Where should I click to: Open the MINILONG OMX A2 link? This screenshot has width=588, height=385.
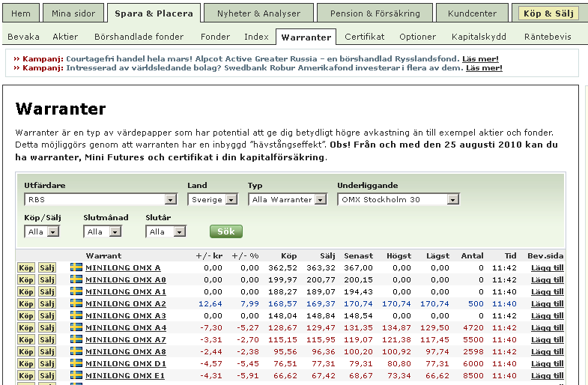coord(126,303)
